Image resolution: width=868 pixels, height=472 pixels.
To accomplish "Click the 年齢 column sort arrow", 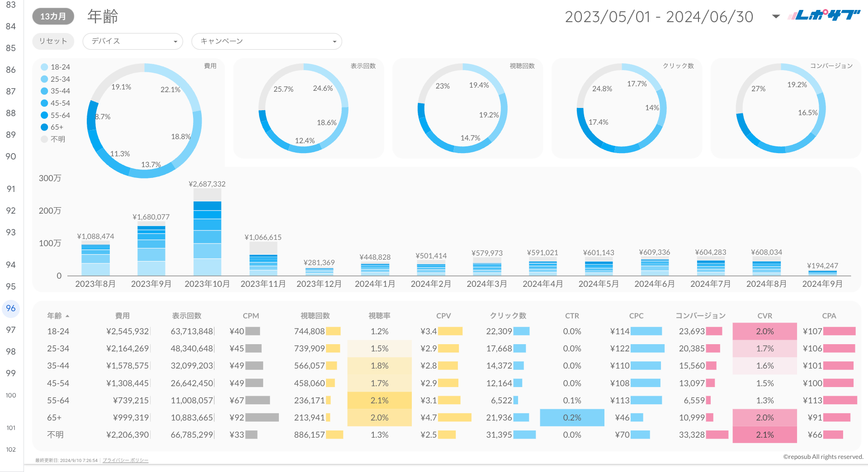I will coord(67,316).
